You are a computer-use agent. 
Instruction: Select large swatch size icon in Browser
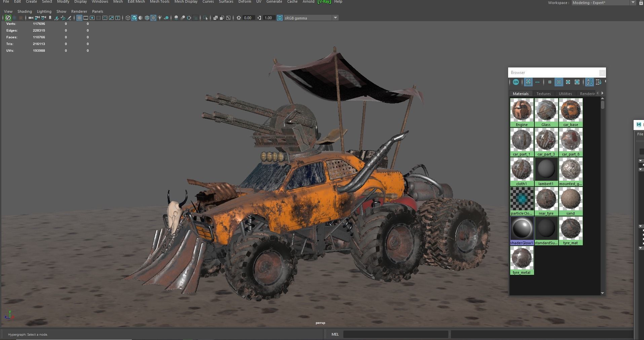pos(568,82)
